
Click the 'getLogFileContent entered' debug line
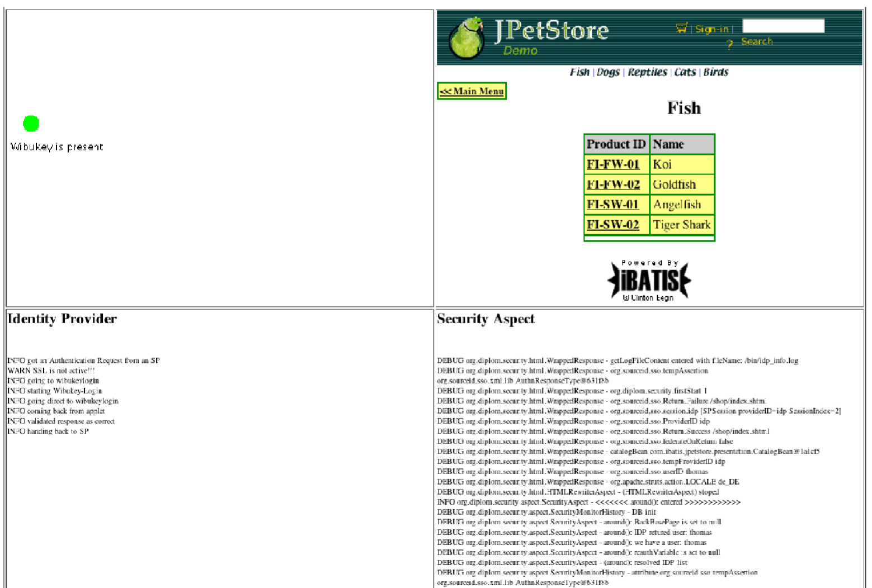[x=618, y=361]
